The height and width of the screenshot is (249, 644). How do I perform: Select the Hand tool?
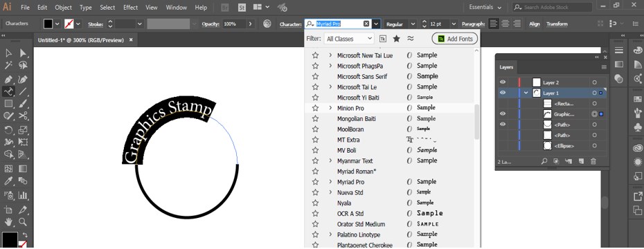tap(8, 222)
